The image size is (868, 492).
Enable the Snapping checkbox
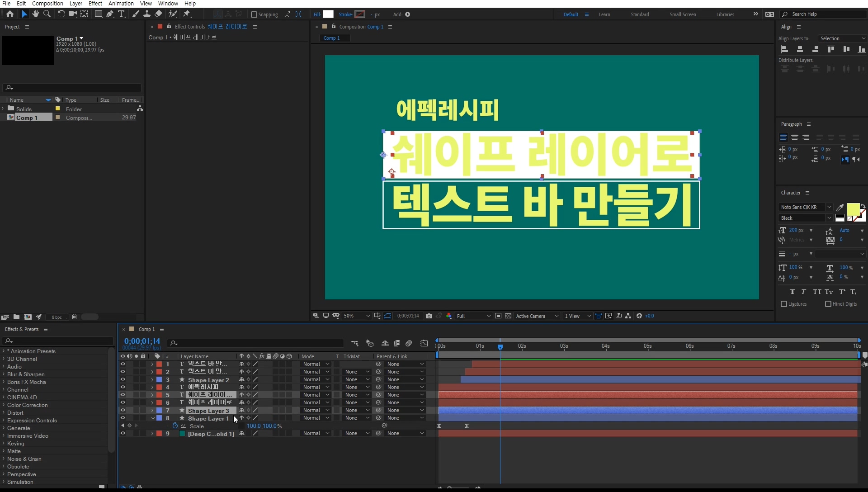(x=254, y=14)
